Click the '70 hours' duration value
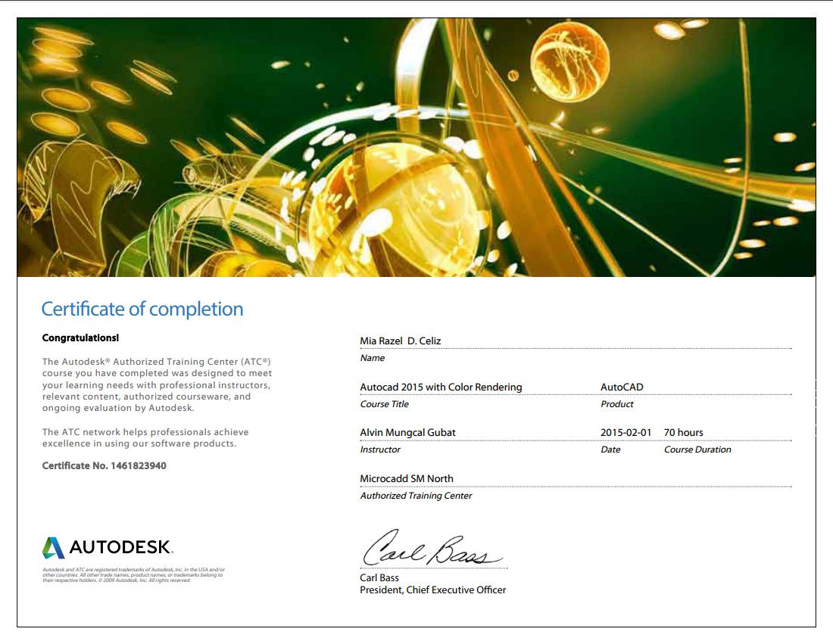This screenshot has height=644, width=833. click(x=683, y=432)
